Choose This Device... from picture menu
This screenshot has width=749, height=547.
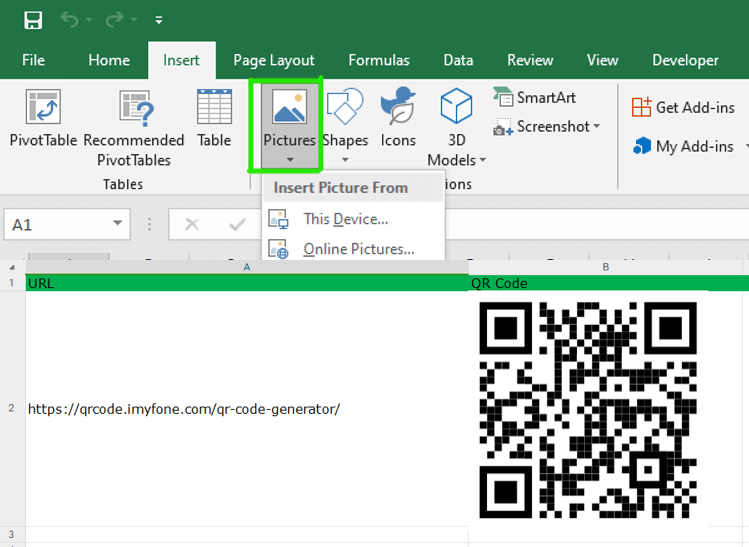click(x=353, y=219)
